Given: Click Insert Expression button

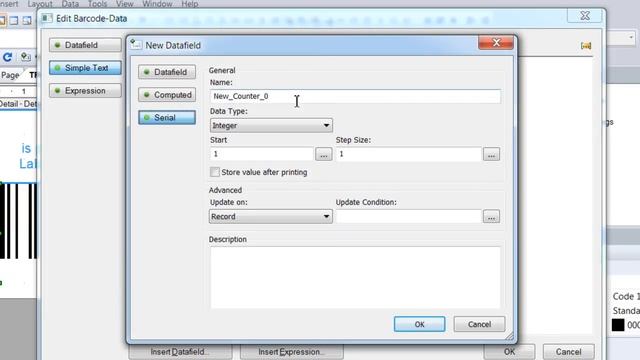Looking at the screenshot, I should 291,352.
